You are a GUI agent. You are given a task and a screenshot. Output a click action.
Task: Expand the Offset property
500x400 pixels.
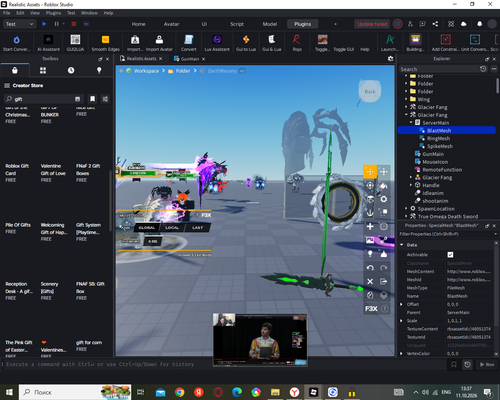401,304
